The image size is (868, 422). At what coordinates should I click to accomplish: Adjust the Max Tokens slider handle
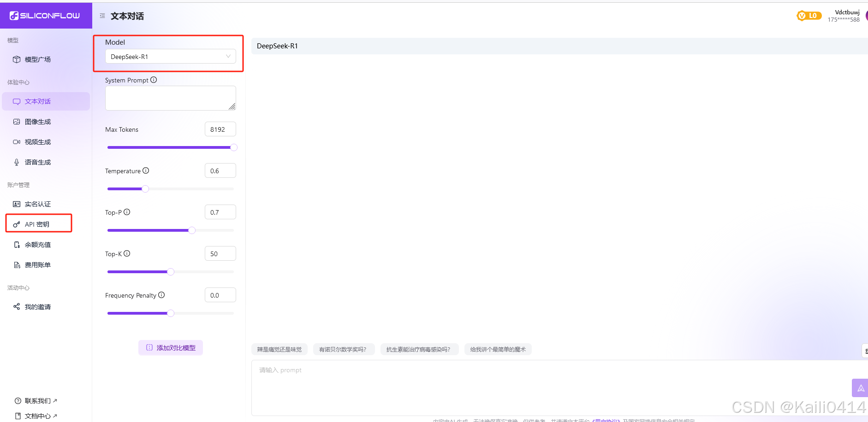pyautogui.click(x=234, y=147)
